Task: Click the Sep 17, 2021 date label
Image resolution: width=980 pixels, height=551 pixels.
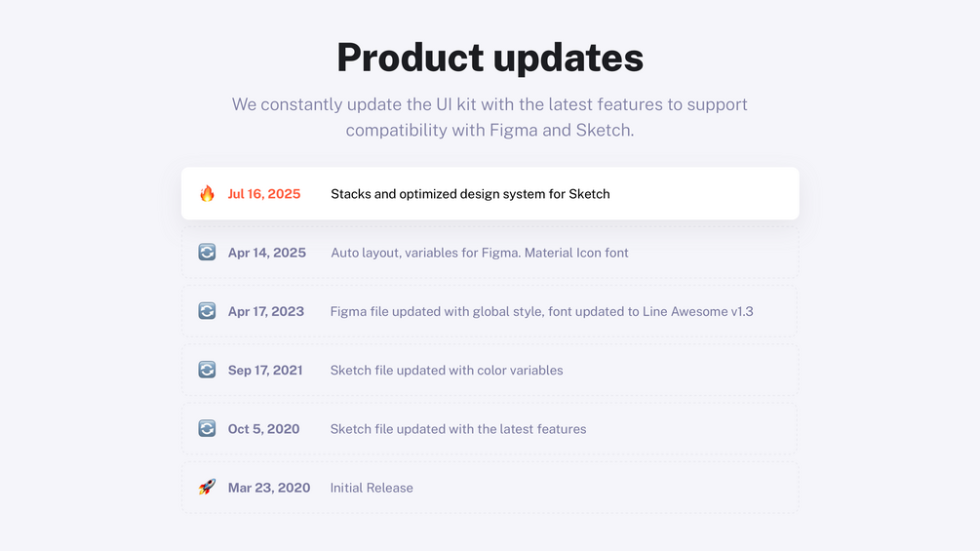Action: (x=265, y=370)
